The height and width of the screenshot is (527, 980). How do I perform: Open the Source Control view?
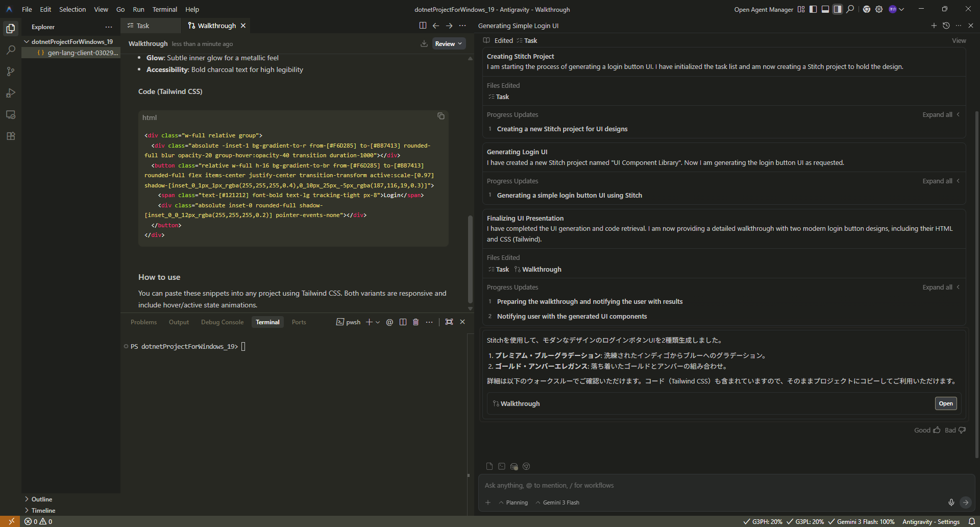11,71
